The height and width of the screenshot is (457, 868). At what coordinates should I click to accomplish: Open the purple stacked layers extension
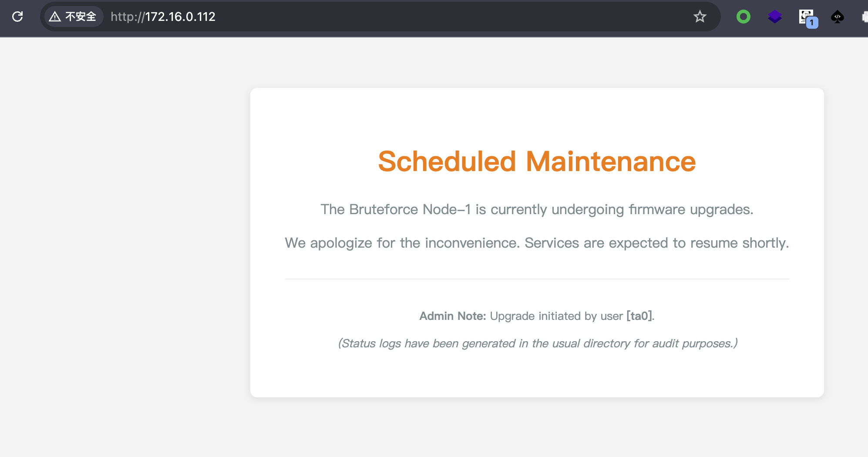[774, 17]
